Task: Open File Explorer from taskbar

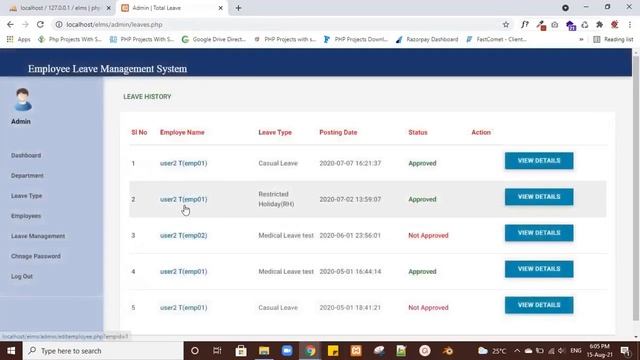Action: pos(264,351)
